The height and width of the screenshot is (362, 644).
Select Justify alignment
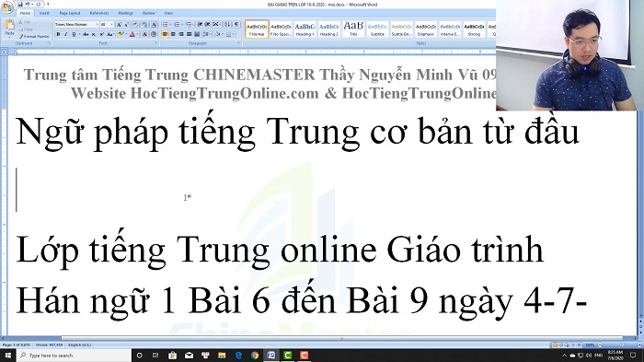(x=189, y=35)
